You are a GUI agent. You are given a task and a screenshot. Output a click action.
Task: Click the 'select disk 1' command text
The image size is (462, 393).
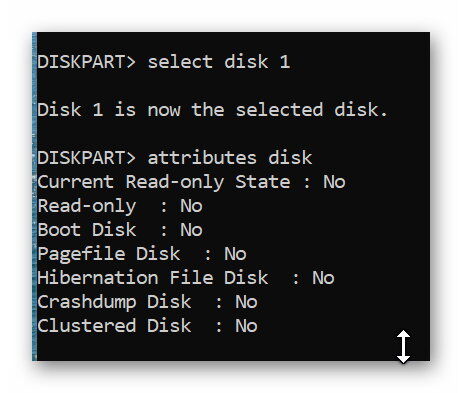(x=219, y=62)
